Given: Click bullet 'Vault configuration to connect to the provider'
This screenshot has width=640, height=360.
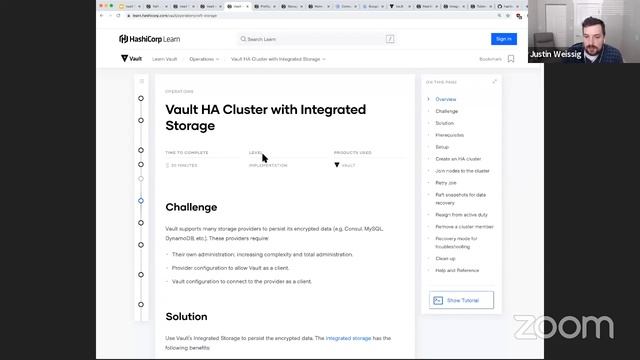Looking at the screenshot, I should coord(242,282).
